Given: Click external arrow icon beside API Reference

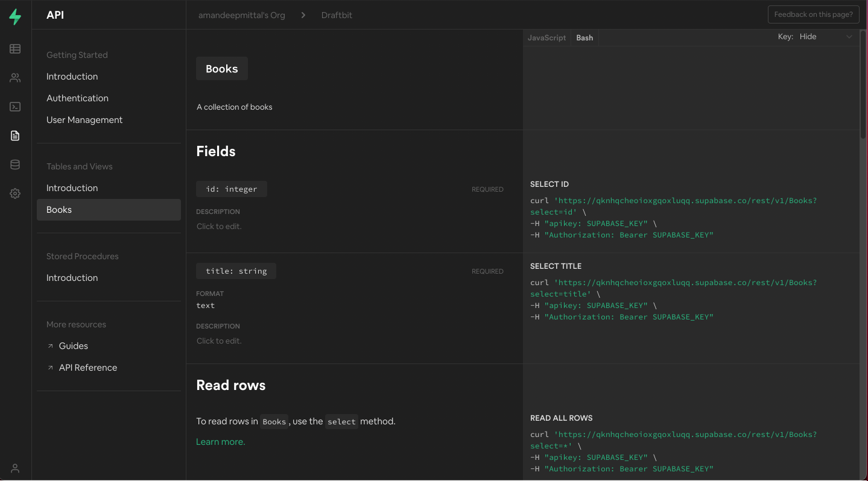Looking at the screenshot, I should [51, 368].
